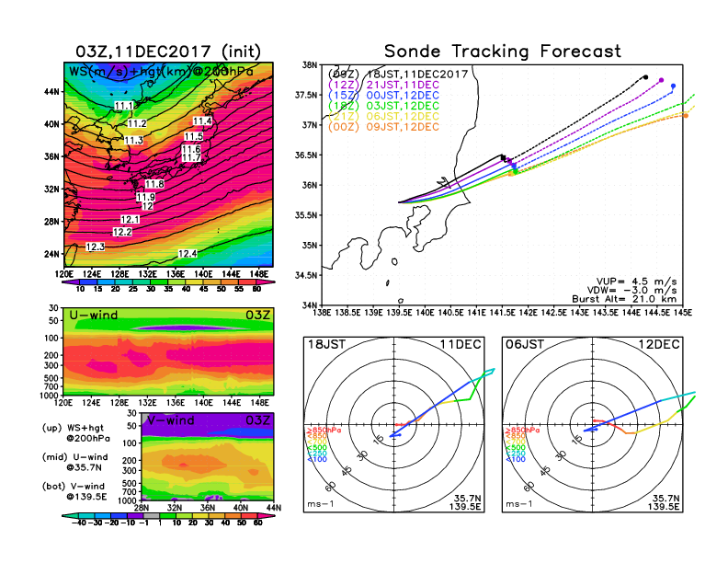
Task: Click the 11.8 height contour label
Action: [x=154, y=184]
